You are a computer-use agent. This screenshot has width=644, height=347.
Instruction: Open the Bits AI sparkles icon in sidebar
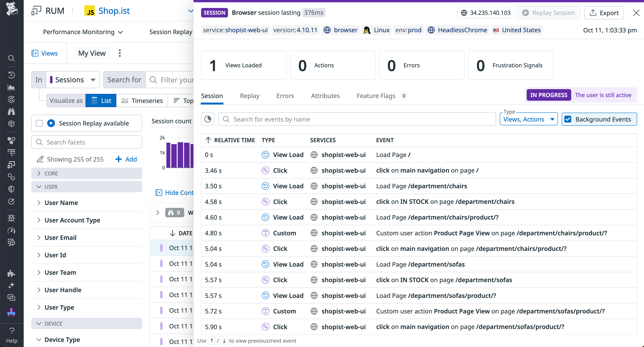(12, 285)
